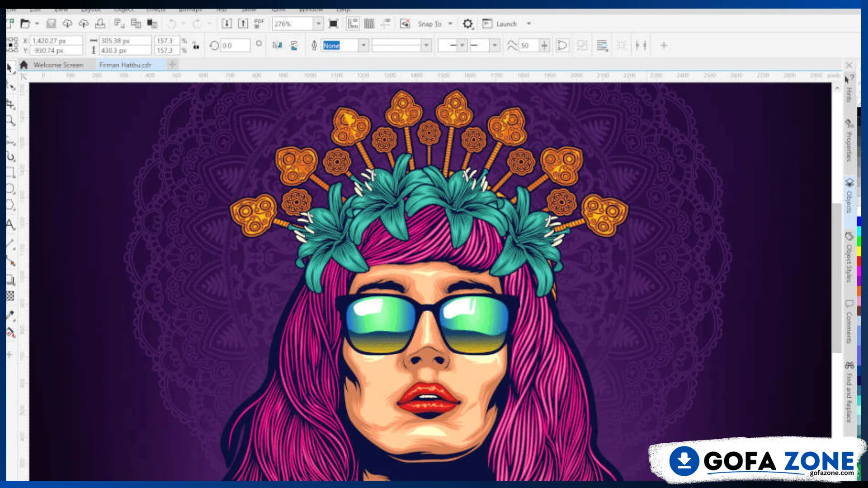Screen dimensions: 868x488
Task: Click the rotation angle field
Action: (x=235, y=45)
